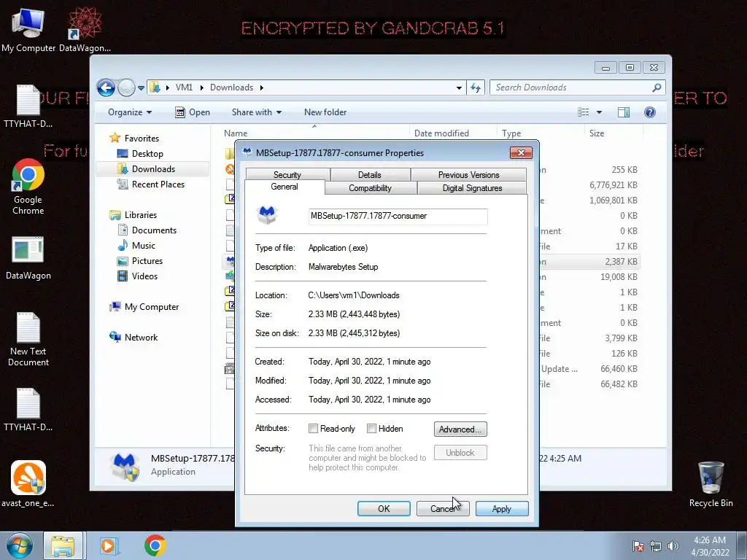Click the Malwarebytes icon in Explorer details pane
The image size is (747, 560).
tap(125, 466)
